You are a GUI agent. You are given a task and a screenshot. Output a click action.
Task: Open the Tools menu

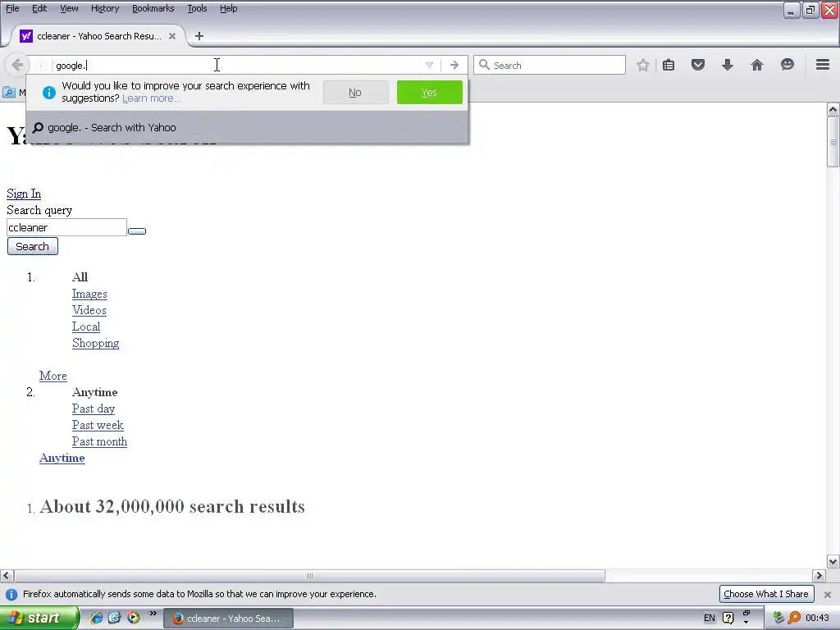[x=197, y=8]
